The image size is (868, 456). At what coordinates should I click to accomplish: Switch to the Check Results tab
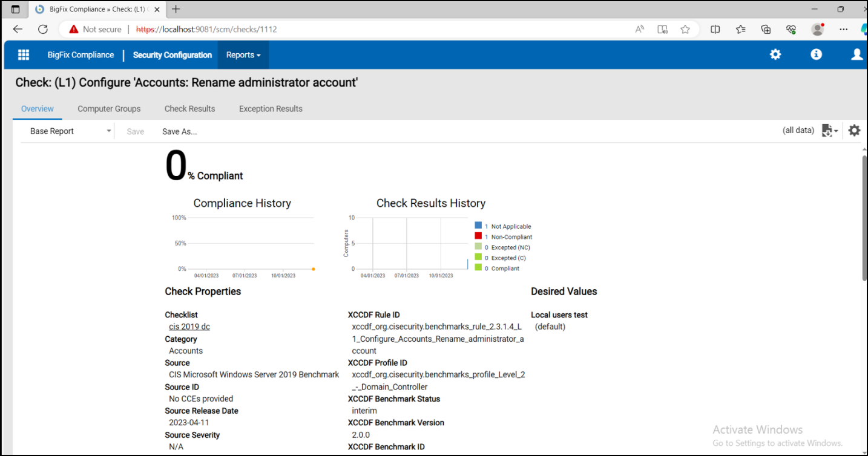pos(189,109)
